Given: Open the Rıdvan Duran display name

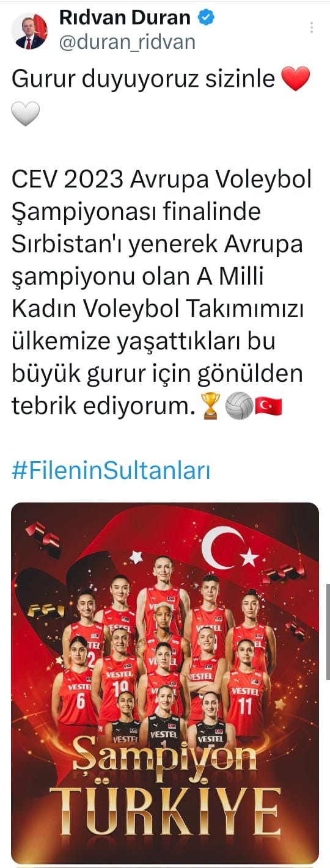Looking at the screenshot, I should [x=125, y=18].
